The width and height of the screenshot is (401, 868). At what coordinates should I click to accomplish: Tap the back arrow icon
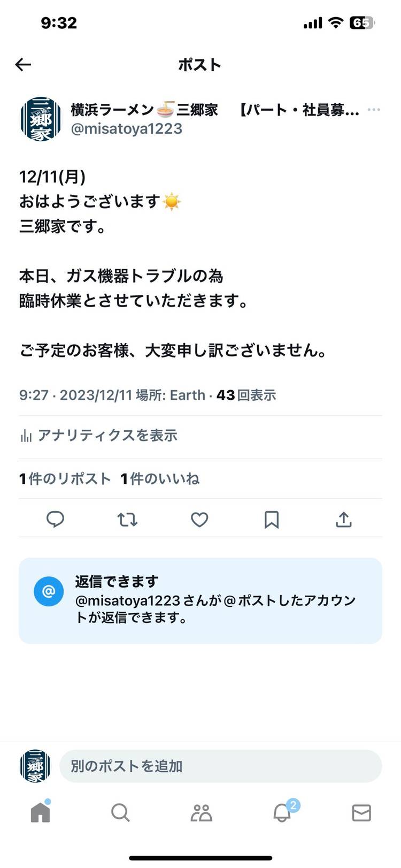(24, 65)
